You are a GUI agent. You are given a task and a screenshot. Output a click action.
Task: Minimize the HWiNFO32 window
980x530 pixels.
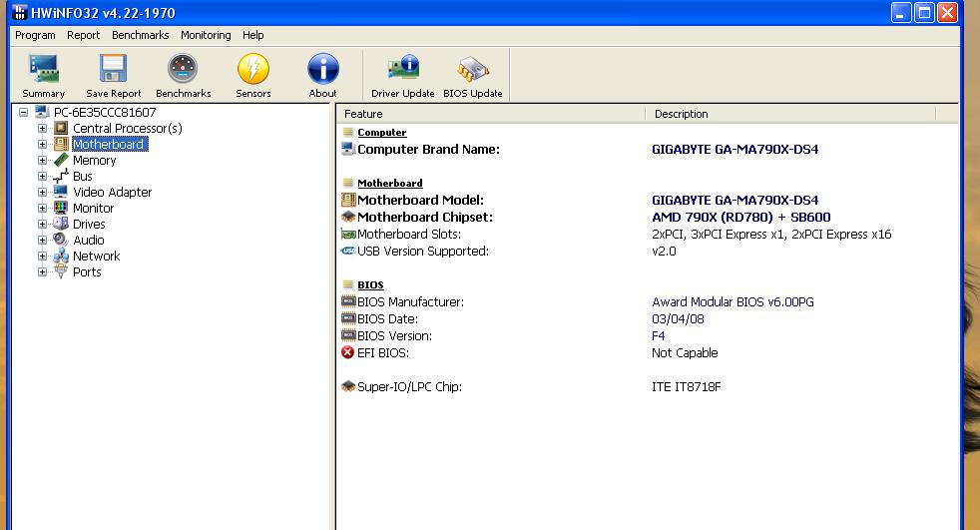[900, 13]
